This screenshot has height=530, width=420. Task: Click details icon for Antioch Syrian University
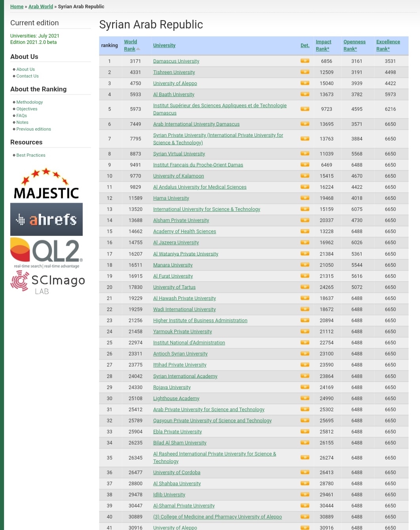[305, 353]
